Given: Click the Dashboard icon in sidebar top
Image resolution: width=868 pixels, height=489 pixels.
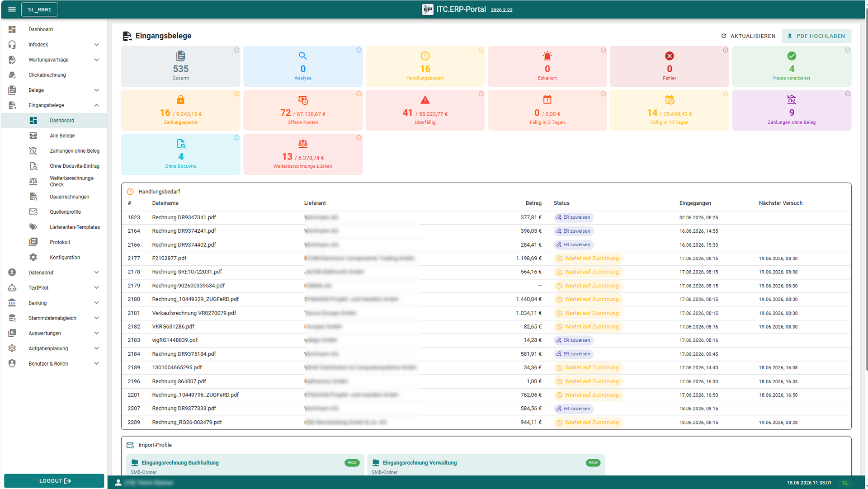Looking at the screenshot, I should click(x=12, y=29).
